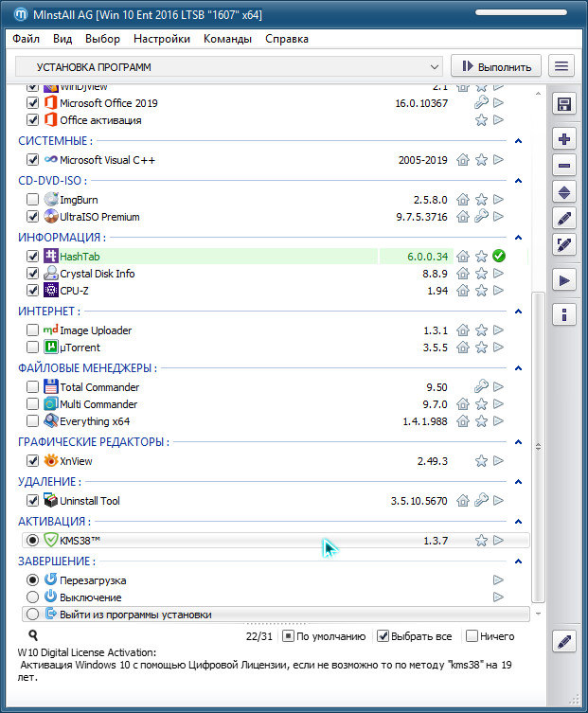Click the save icon in right sidebar
This screenshot has width=588, height=713.
point(564,105)
